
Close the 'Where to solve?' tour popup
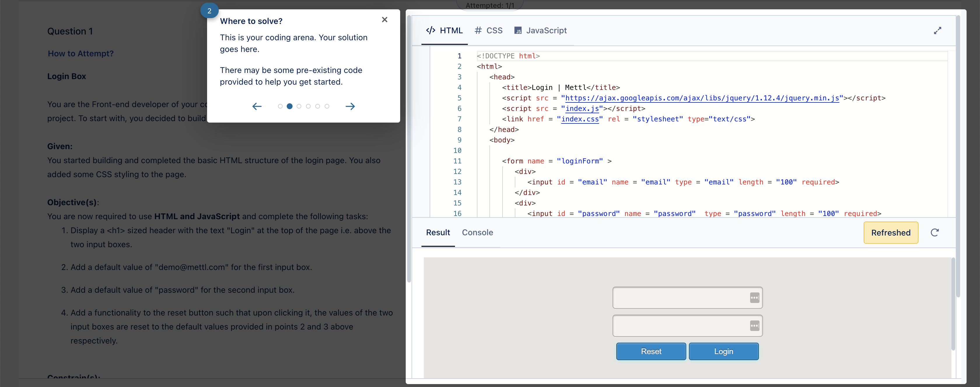(385, 20)
